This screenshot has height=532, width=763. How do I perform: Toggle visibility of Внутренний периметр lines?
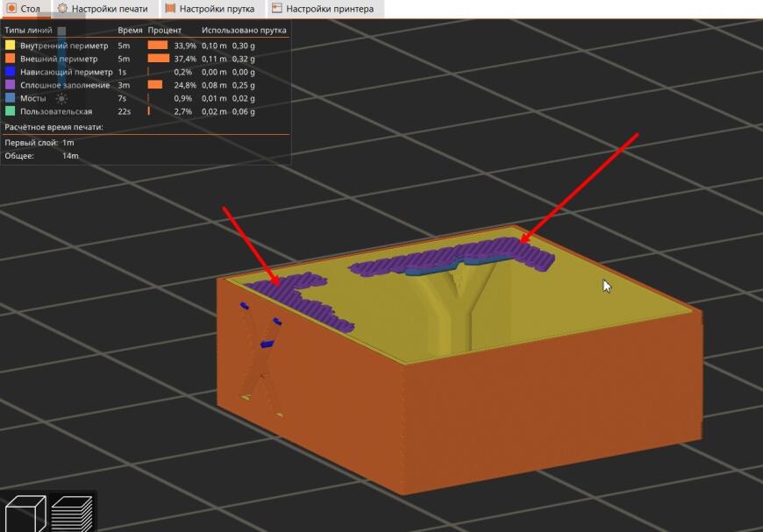tap(63, 45)
